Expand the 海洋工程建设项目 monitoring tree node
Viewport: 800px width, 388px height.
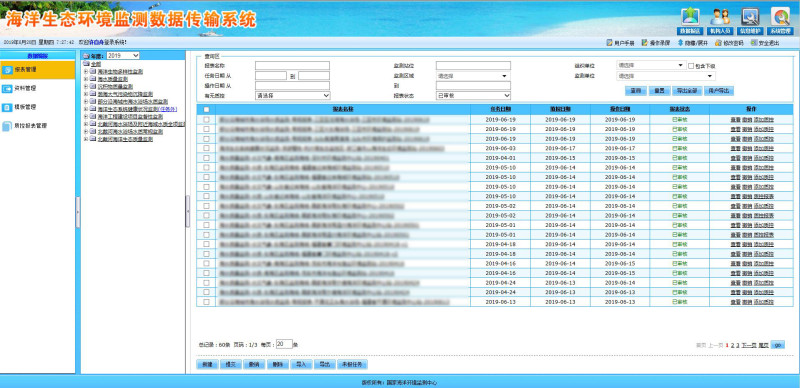(86, 116)
